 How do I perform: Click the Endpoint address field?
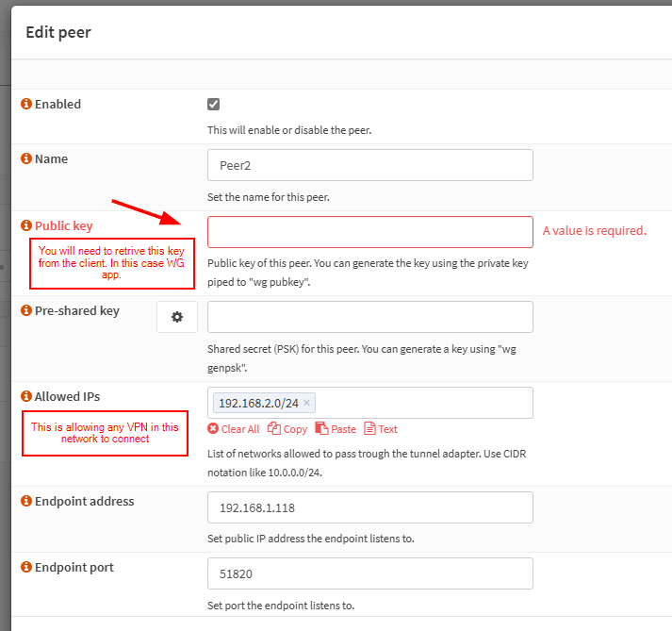tap(369, 507)
